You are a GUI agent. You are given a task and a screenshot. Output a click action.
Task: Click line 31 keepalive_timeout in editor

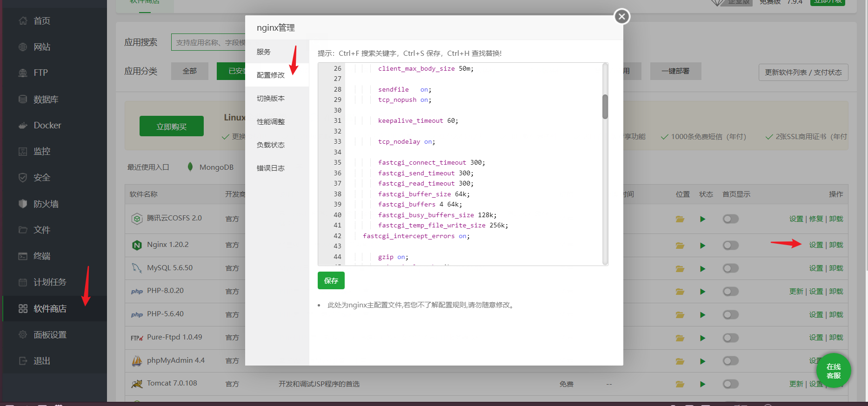(418, 120)
